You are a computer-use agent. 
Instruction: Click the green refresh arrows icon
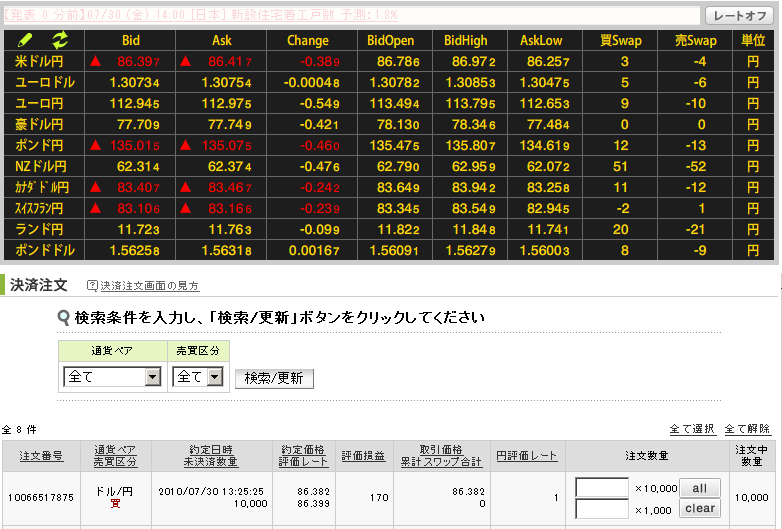(x=60, y=40)
